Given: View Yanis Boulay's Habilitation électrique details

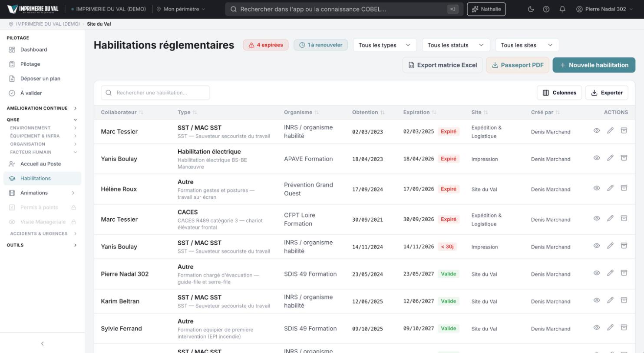Looking at the screenshot, I should [x=597, y=158].
